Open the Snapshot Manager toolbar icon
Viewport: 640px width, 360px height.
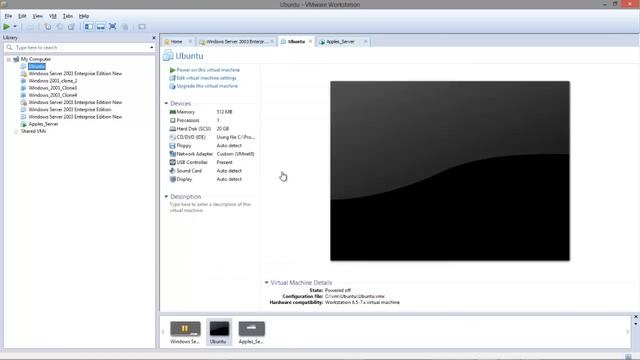point(71,27)
